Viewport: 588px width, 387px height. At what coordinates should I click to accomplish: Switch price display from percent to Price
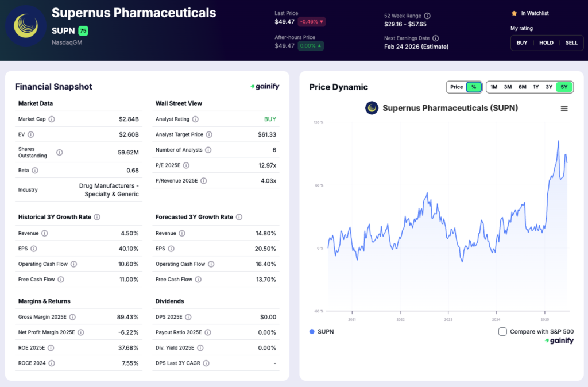point(457,87)
